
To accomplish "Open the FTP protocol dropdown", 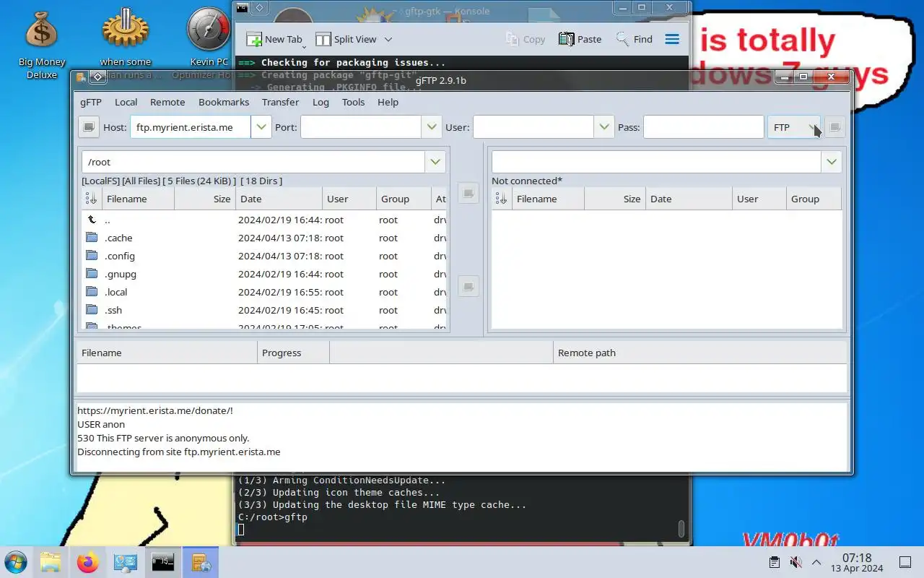I will tap(794, 127).
